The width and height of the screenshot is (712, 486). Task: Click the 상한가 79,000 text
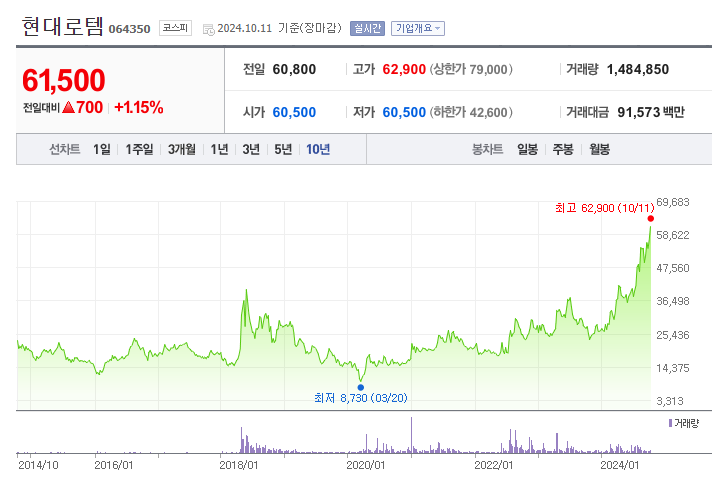pos(471,69)
